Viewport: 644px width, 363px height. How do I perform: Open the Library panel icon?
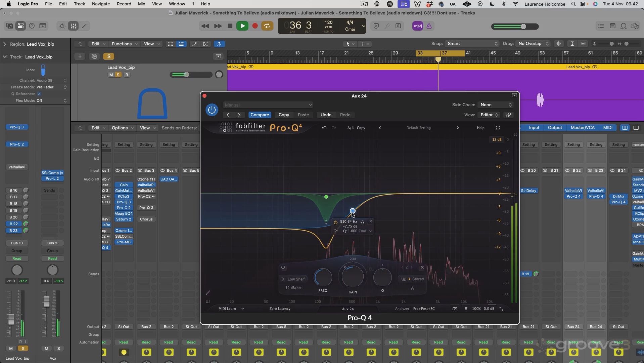(9, 26)
